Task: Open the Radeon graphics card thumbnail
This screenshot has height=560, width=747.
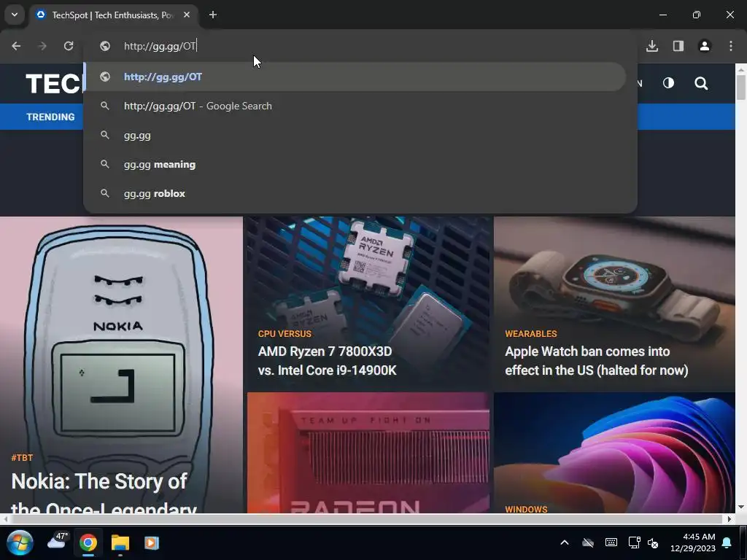Action: click(368, 453)
